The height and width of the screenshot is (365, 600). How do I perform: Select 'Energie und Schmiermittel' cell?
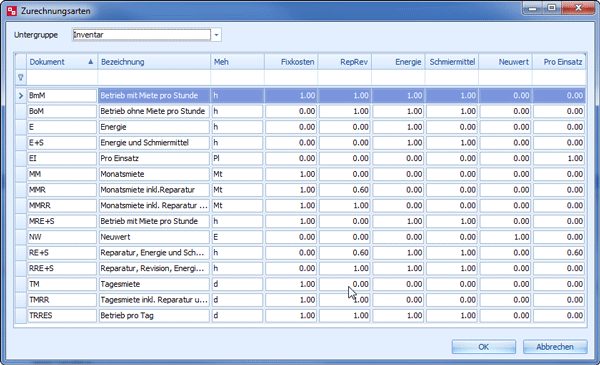pos(154,143)
